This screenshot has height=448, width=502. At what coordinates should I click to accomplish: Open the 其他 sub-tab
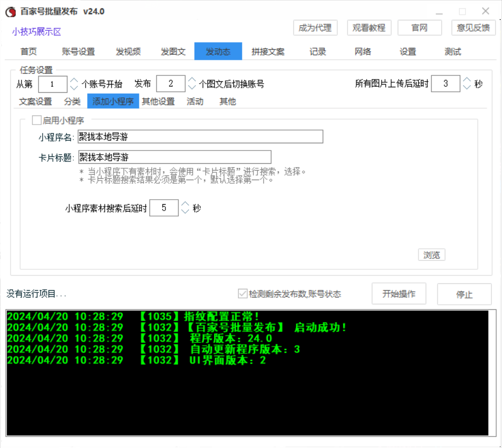pos(228,101)
